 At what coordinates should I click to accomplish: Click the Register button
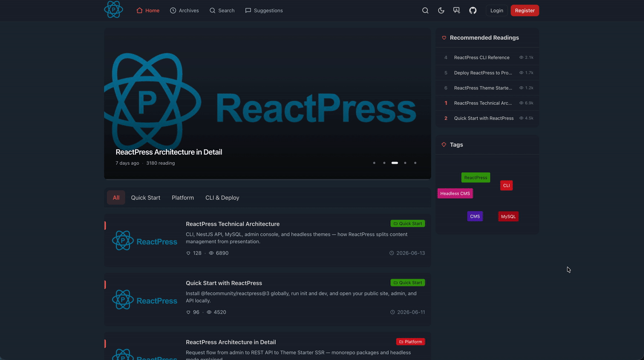point(524,11)
